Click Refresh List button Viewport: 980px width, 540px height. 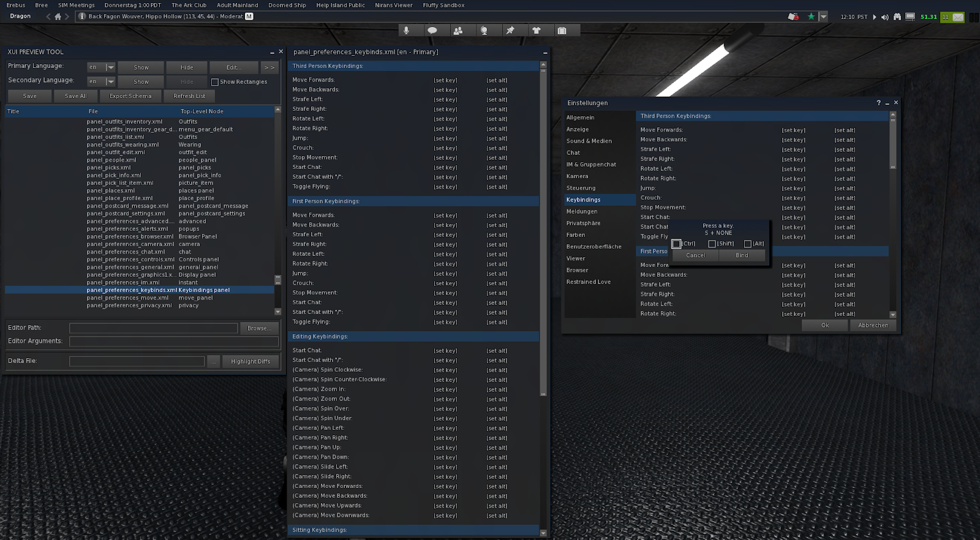(x=189, y=96)
